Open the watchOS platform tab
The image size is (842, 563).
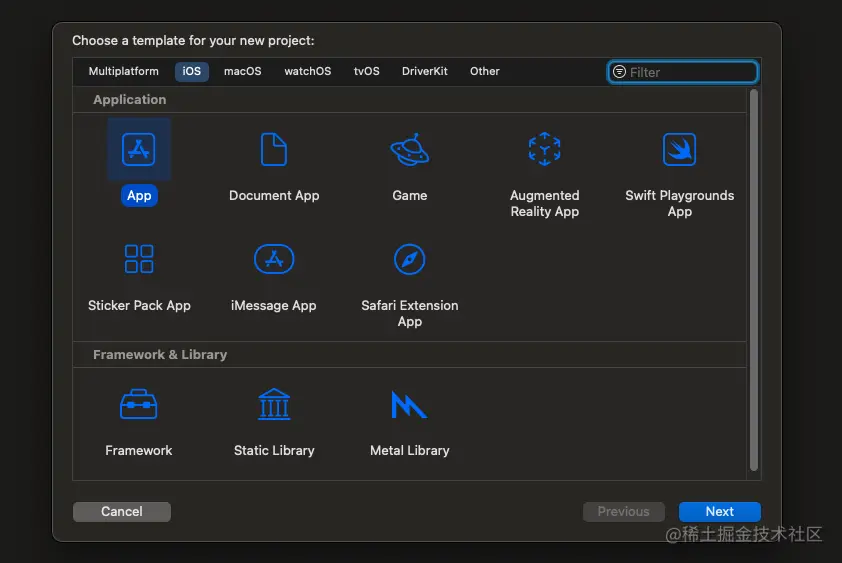(x=307, y=72)
